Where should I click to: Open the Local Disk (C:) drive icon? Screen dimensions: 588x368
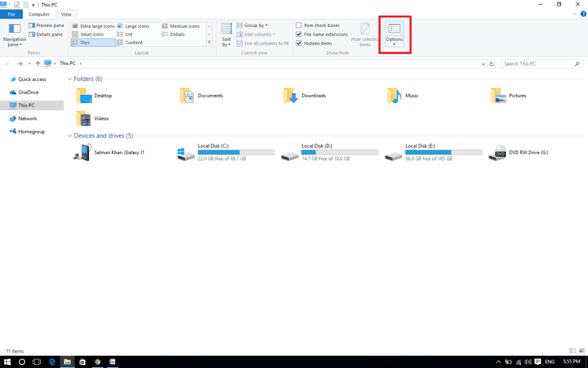[185, 154]
